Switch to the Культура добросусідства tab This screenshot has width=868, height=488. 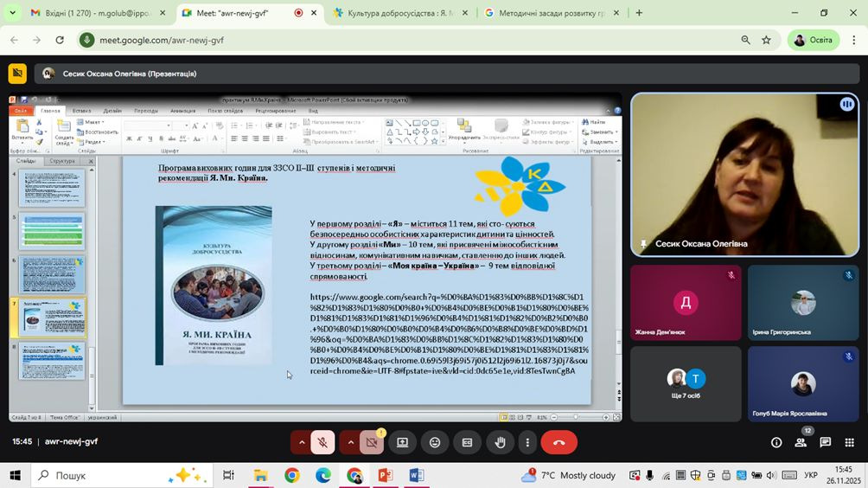point(399,13)
